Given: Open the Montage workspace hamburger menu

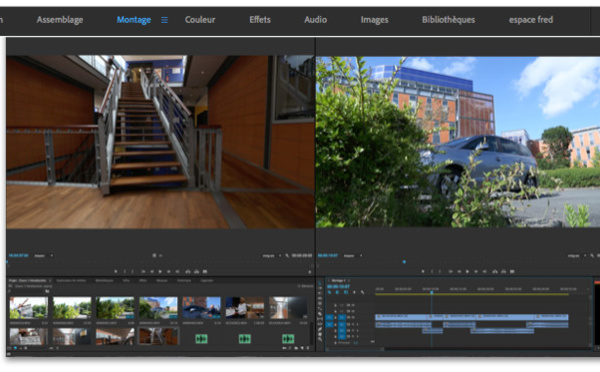Looking at the screenshot, I should [x=164, y=20].
